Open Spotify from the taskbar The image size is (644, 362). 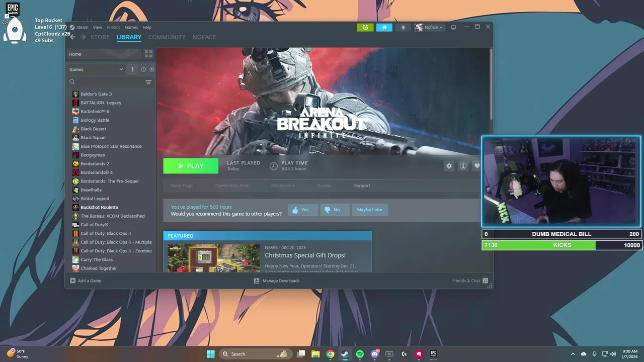[360, 354]
